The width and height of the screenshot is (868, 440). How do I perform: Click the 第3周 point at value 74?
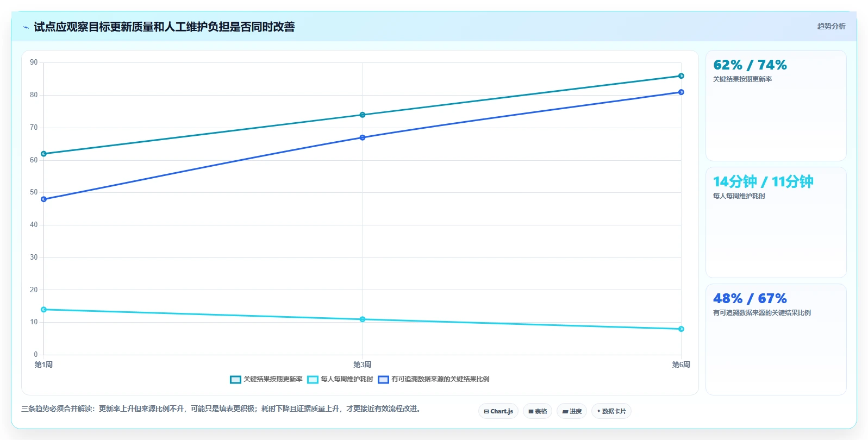[363, 115]
